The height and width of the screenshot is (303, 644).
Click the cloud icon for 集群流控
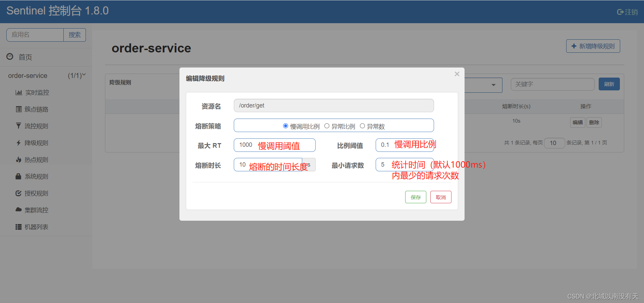click(x=18, y=210)
